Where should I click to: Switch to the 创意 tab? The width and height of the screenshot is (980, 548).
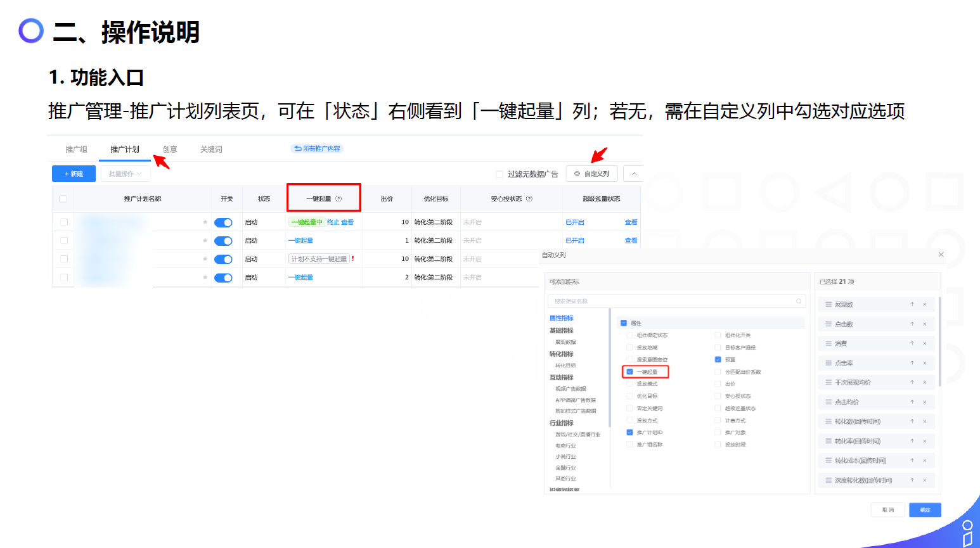point(170,150)
